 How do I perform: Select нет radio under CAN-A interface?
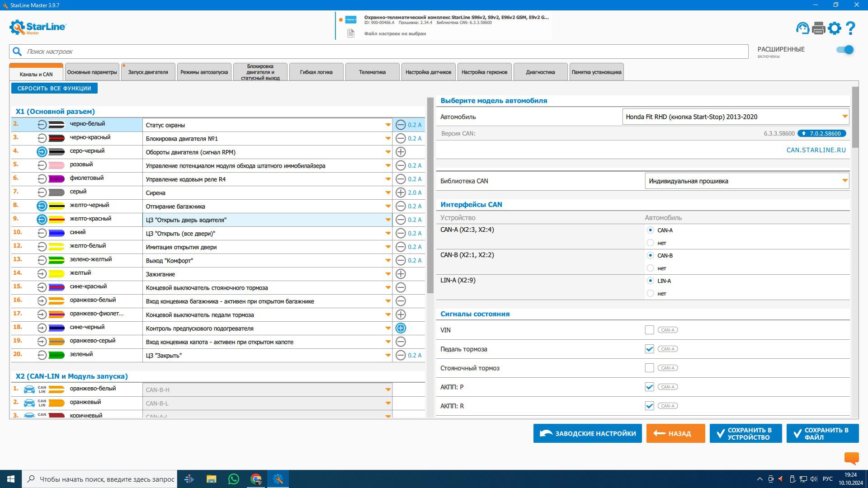coord(650,243)
